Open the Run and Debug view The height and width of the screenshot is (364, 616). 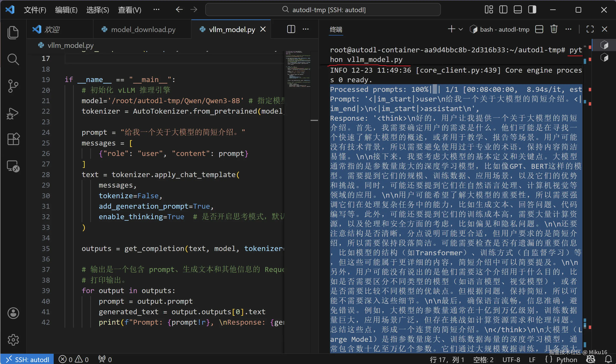[13, 113]
